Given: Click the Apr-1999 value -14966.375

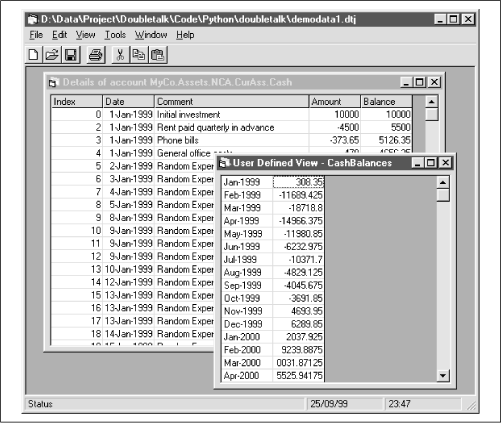Looking at the screenshot, I should tap(298, 221).
